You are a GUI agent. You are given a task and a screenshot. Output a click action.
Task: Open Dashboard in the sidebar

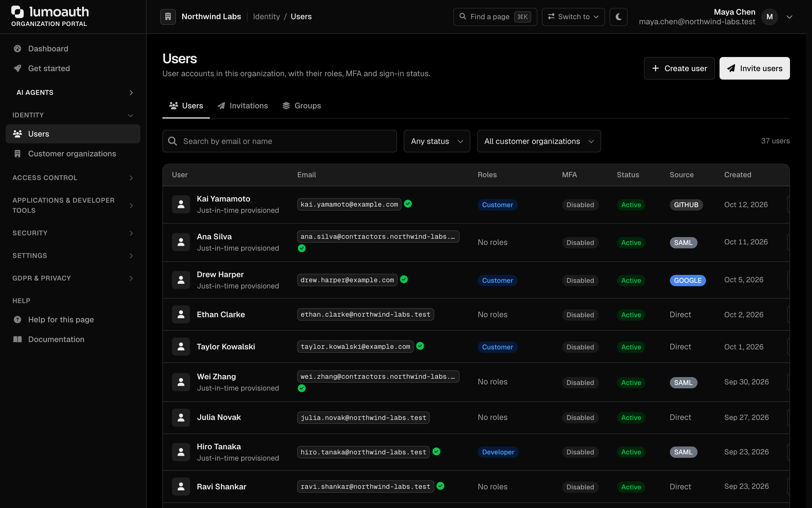(x=73, y=49)
